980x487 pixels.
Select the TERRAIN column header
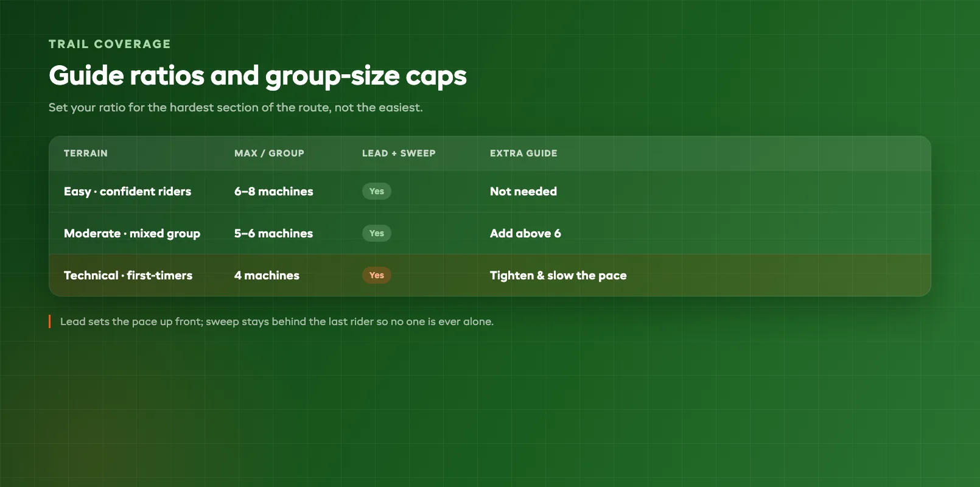click(86, 153)
